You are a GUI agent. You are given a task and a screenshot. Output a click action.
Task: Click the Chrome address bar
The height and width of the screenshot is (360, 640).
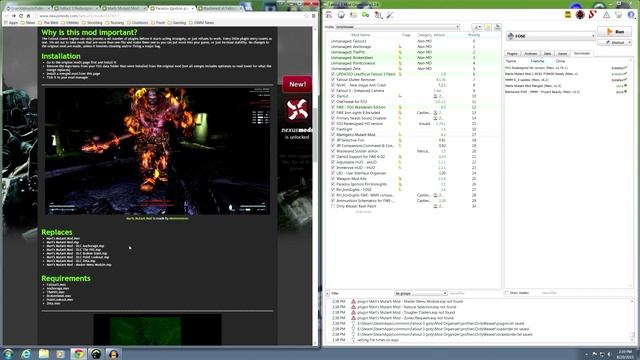(x=169, y=16)
